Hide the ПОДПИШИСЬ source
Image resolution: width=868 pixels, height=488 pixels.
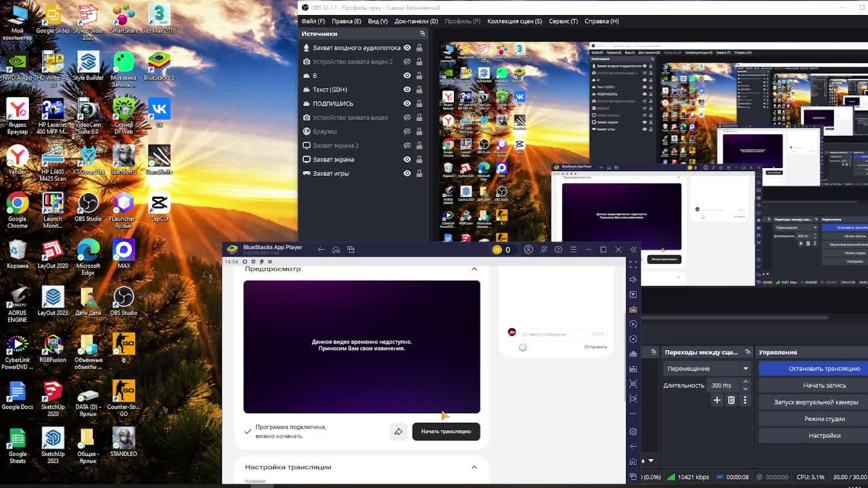pos(407,103)
